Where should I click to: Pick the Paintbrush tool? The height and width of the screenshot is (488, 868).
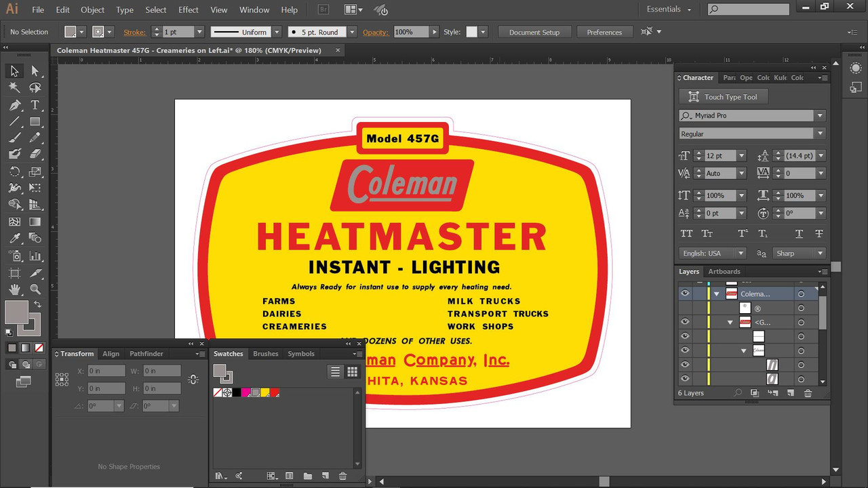tap(14, 138)
